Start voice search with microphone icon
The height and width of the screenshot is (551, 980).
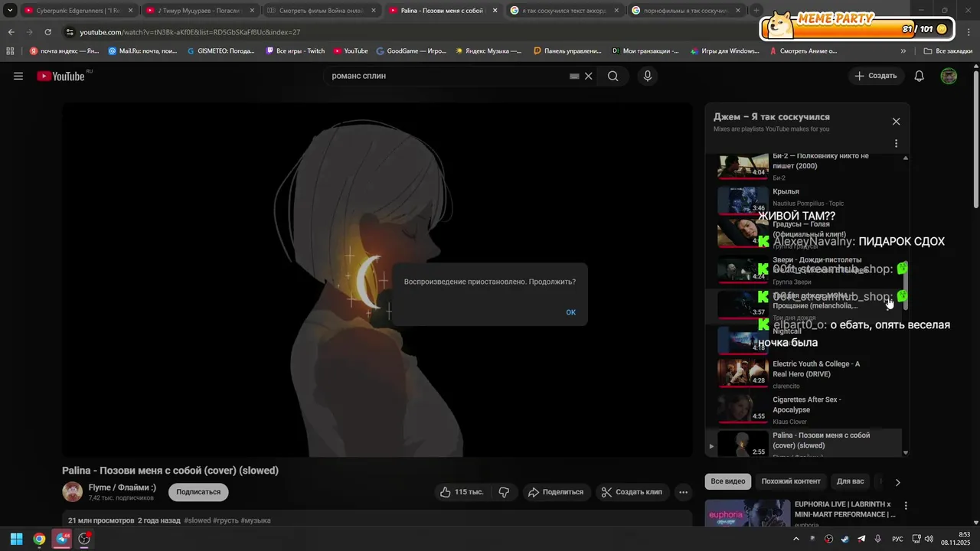[648, 76]
